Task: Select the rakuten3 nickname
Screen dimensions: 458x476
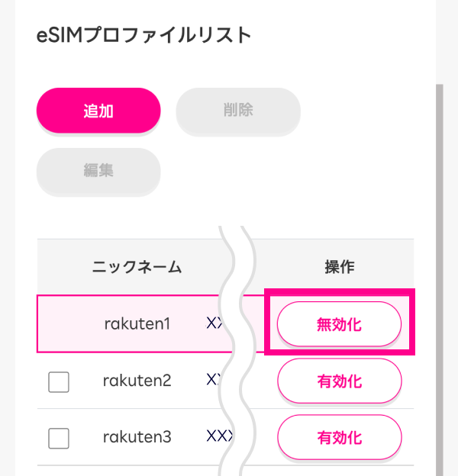Action: (137, 437)
